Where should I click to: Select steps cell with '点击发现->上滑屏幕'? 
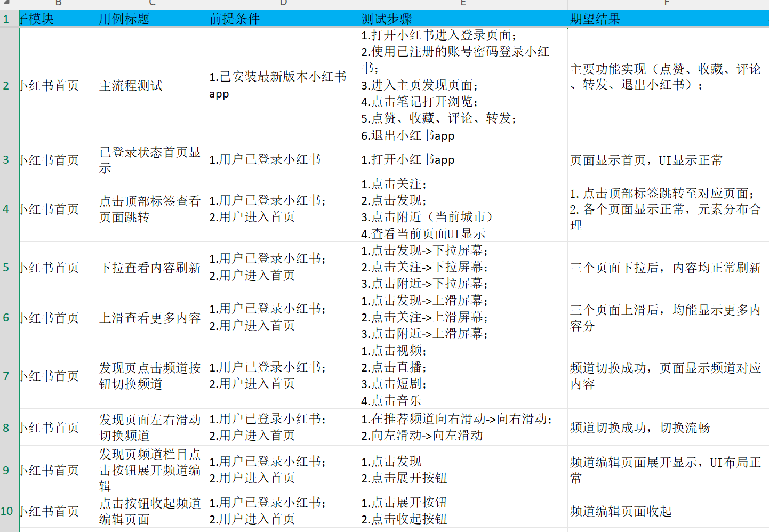click(x=463, y=317)
